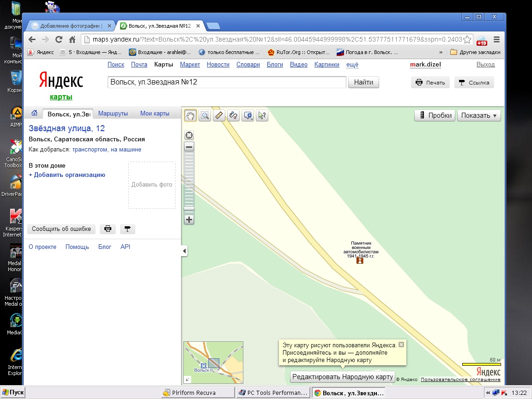Image resolution: width=532 pixels, height=399 pixels.
Task: Open the Пуск start menu
Action: (13, 393)
